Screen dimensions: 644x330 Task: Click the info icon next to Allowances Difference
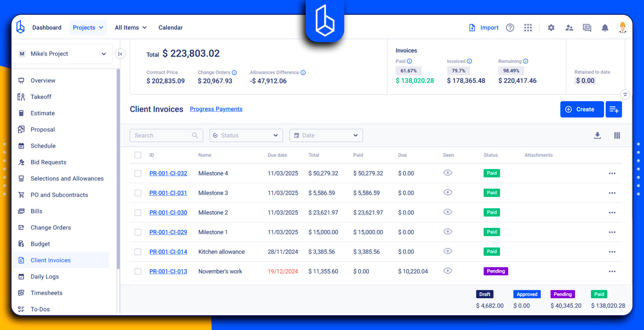(303, 72)
